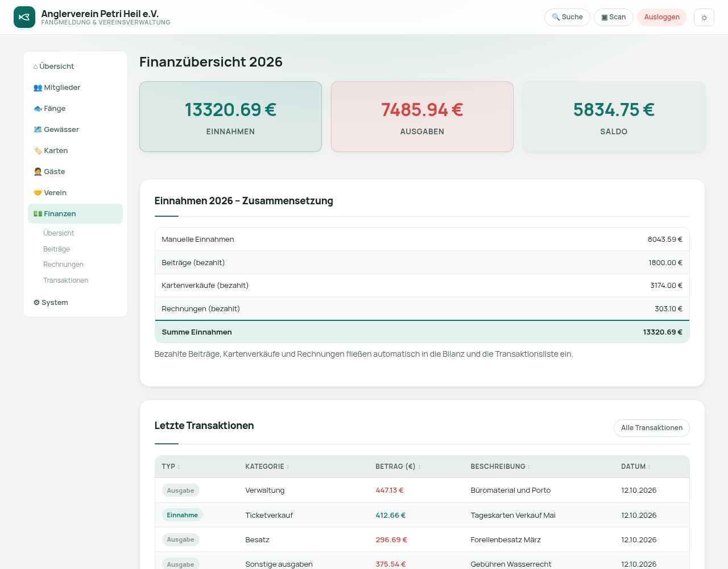Click the fish logo icon in header
728x569 pixels.
tap(24, 17)
